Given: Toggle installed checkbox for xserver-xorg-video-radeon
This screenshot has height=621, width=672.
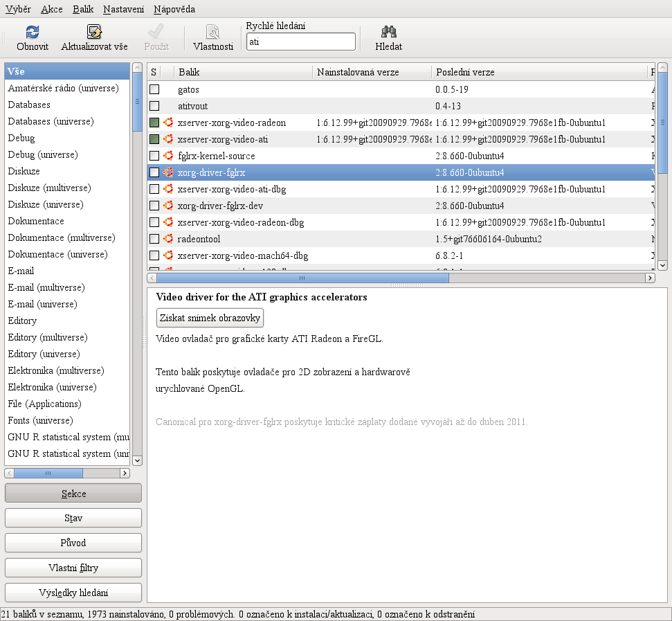Looking at the screenshot, I should 154,123.
